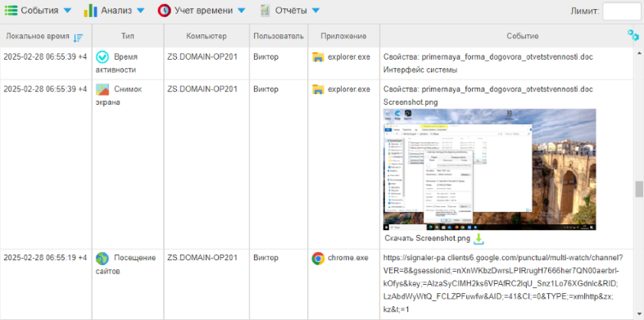Click the sort icon in Локальное время header
This screenshot has width=644, height=320.
click(78, 38)
